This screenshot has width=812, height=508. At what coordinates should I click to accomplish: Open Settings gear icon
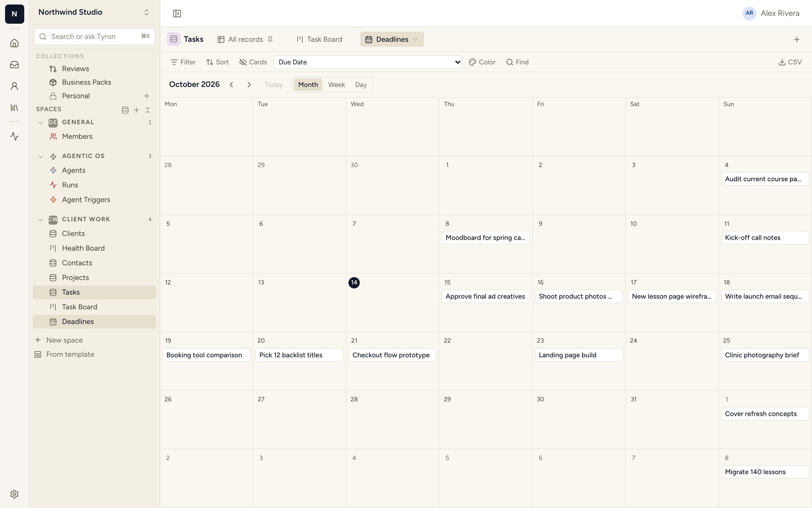pos(14,494)
